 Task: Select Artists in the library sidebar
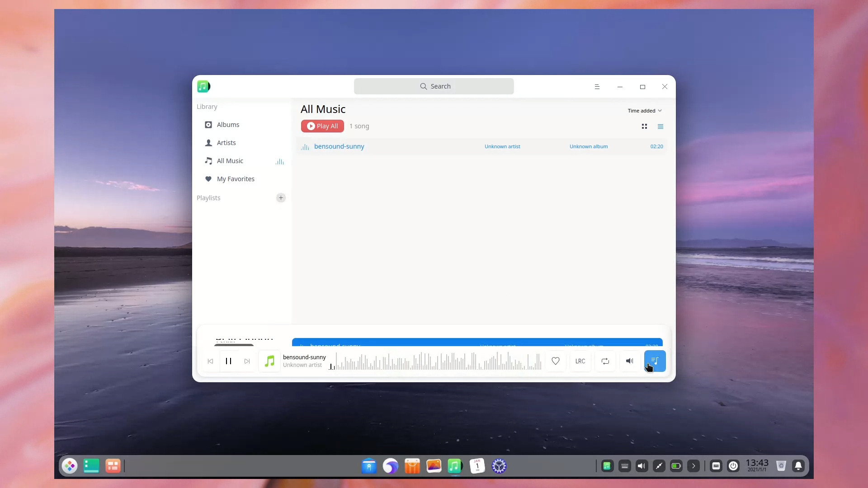tap(226, 142)
